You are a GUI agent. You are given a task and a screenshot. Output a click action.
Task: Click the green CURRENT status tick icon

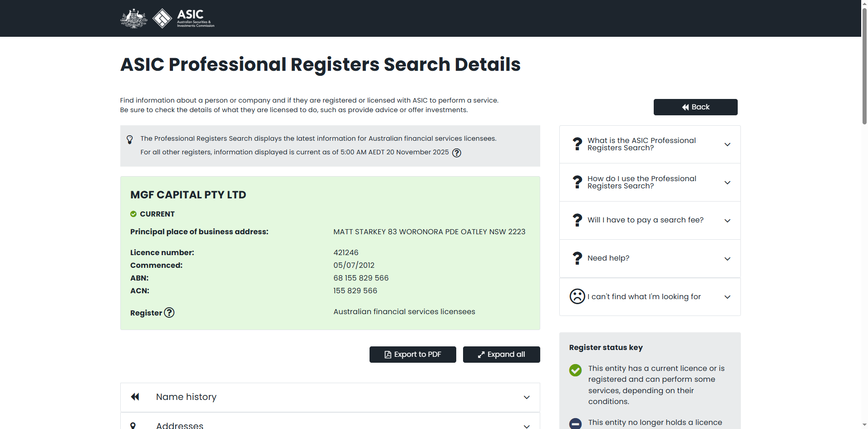(133, 214)
